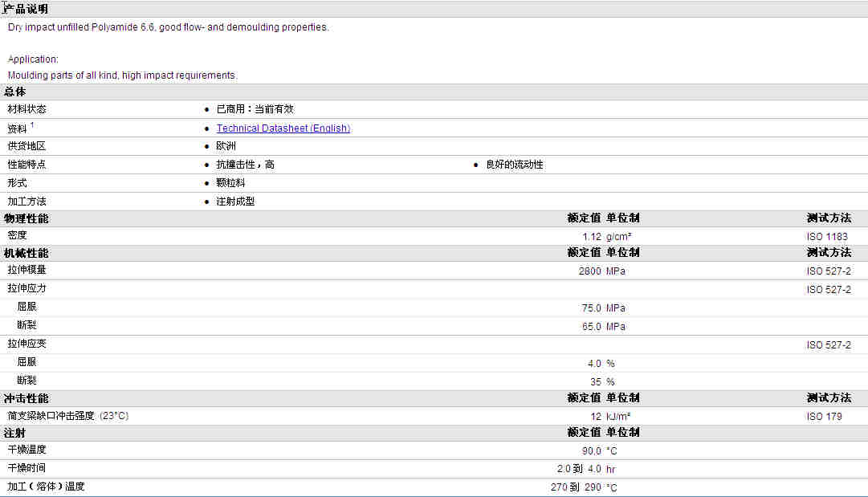The height and width of the screenshot is (497, 868).
Task: Click the 供货地区 row label
Action: [26, 146]
